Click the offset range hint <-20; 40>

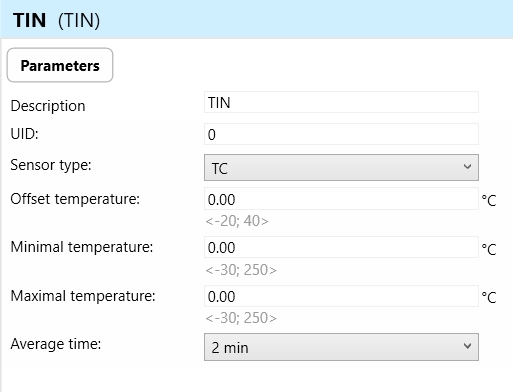pyautogui.click(x=237, y=221)
